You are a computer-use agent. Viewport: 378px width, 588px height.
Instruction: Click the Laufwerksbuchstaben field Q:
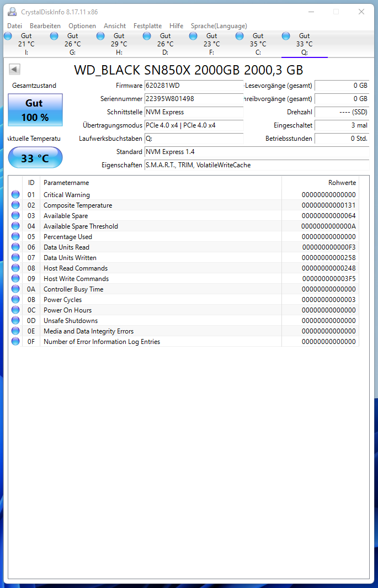click(x=194, y=139)
